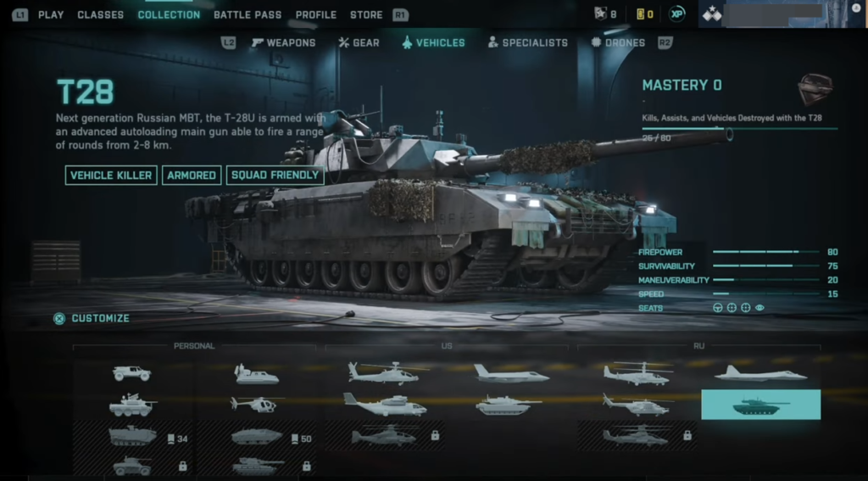Open the Weapons tab
868x481 pixels.
(283, 42)
